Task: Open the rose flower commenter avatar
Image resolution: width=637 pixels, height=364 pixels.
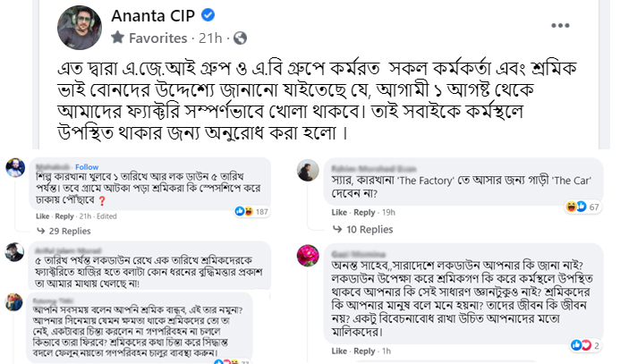Action: click(308, 256)
